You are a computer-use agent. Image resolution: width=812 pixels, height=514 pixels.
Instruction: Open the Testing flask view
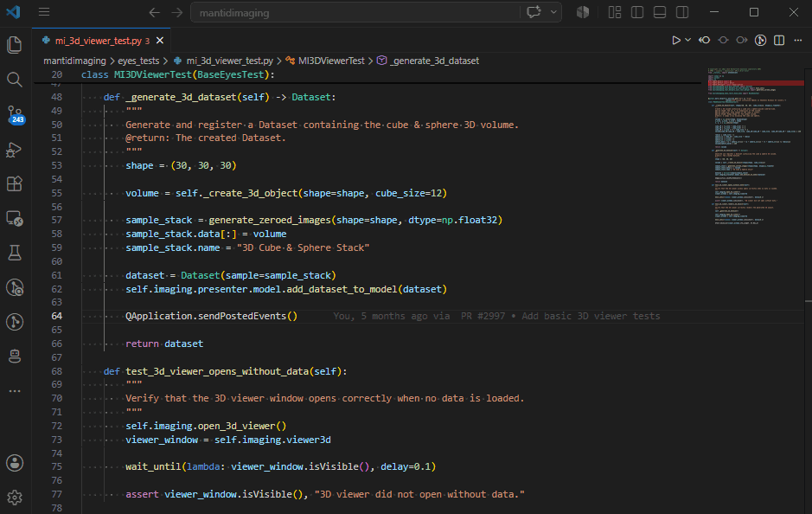15,253
